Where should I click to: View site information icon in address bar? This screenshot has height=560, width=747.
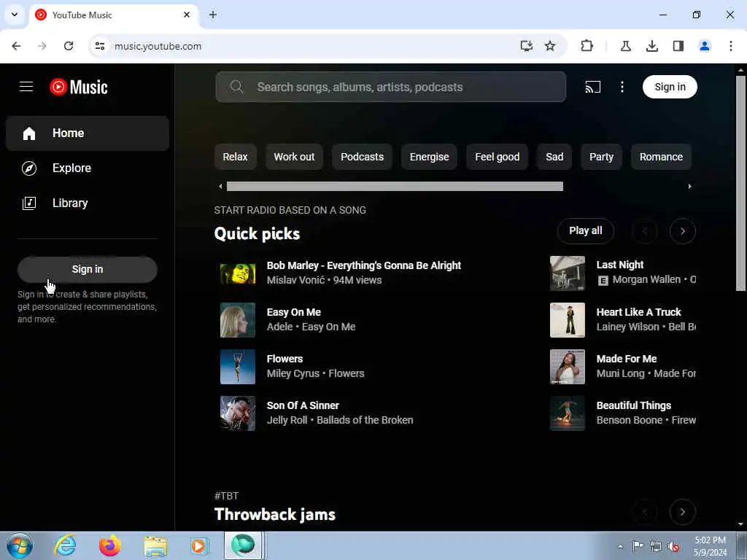coord(99,46)
